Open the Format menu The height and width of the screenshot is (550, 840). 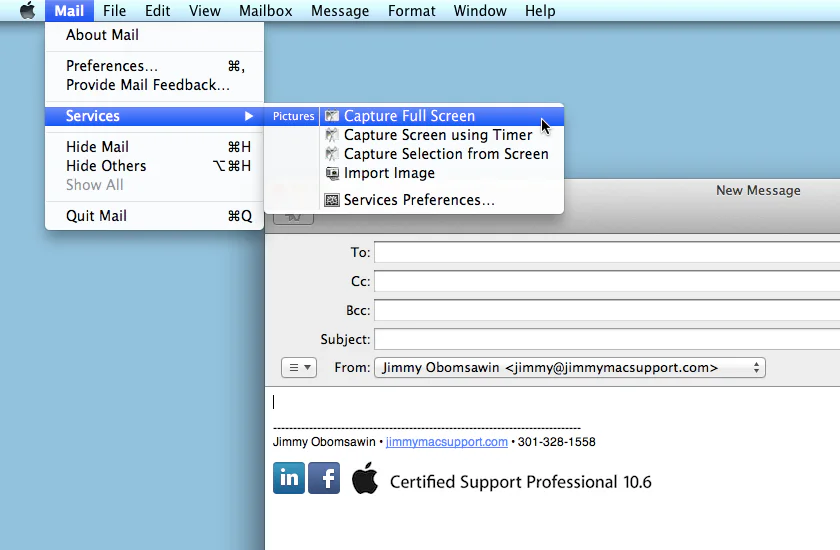[411, 11]
